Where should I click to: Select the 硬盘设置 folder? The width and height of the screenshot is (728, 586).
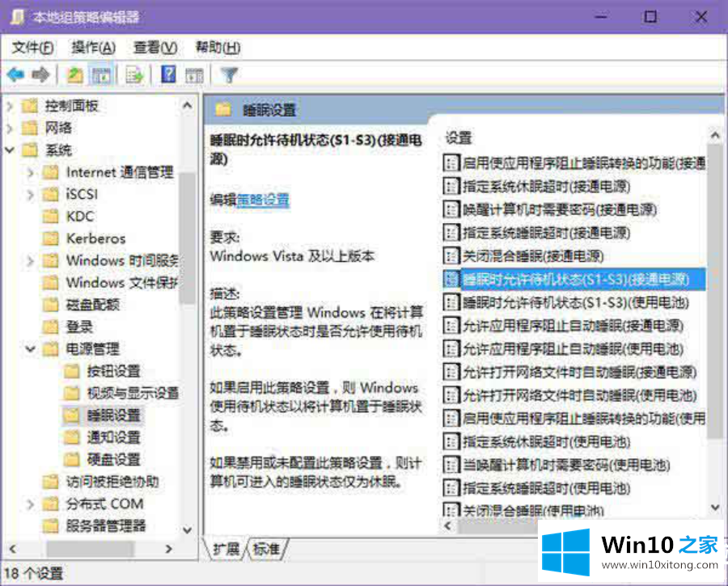click(102, 459)
